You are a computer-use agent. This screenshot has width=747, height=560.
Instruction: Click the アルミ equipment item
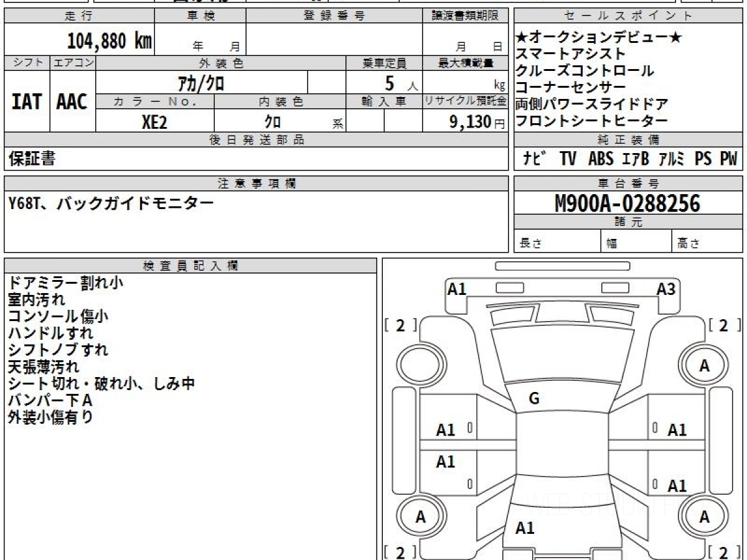click(x=672, y=159)
